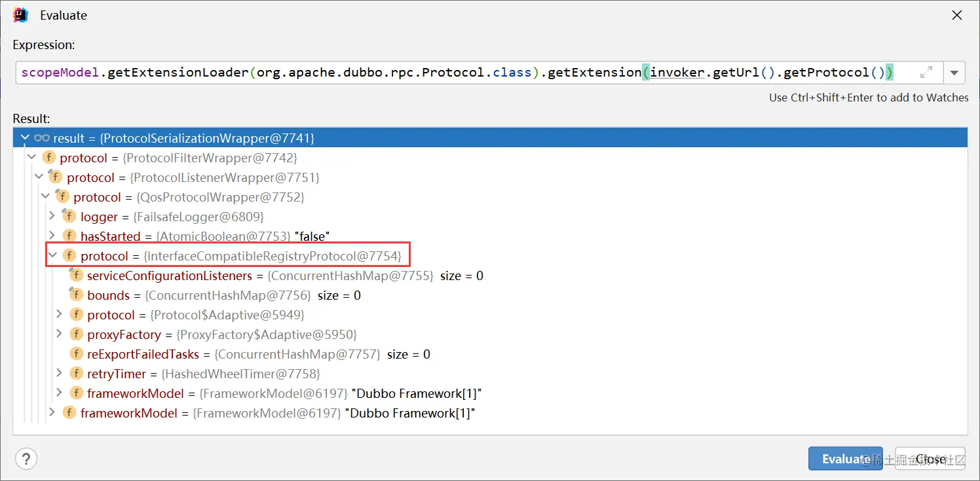Select the ConcurrentHashMap@7757 value text
Image resolution: width=980 pixels, height=481 pixels.
click(x=297, y=354)
